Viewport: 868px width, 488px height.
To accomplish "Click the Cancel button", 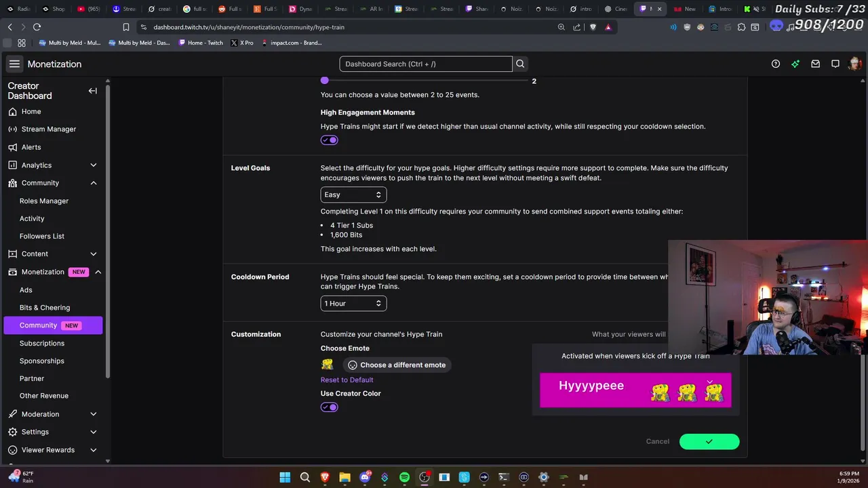I will tap(657, 441).
